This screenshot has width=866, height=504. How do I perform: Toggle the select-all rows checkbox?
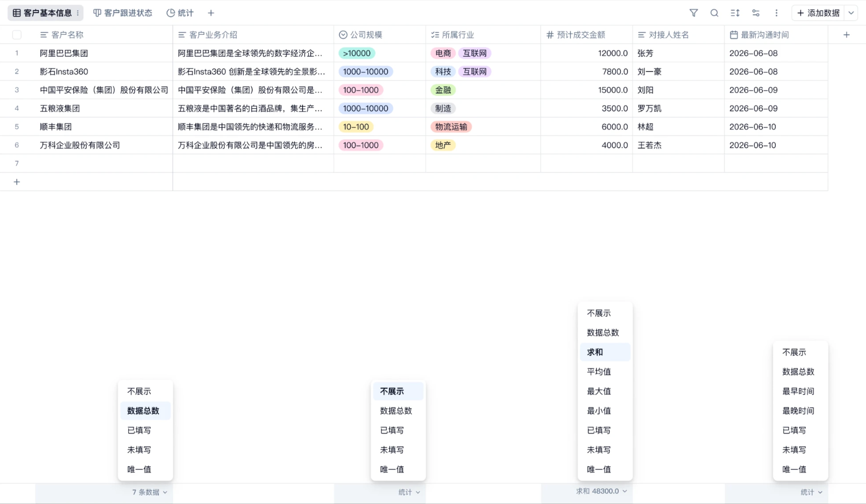(17, 35)
